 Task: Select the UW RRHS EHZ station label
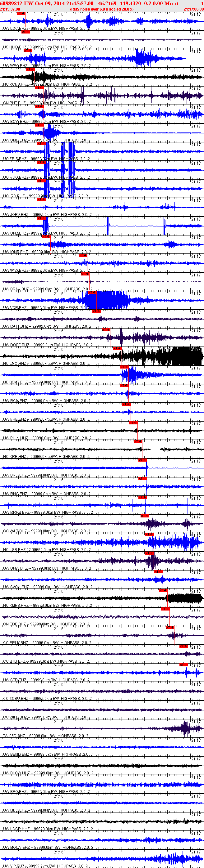[48, 512]
